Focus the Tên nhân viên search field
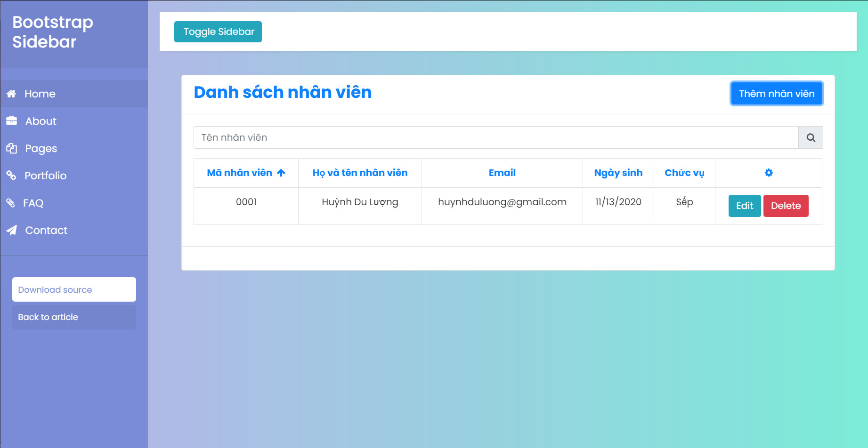The image size is (868, 448). point(496,137)
